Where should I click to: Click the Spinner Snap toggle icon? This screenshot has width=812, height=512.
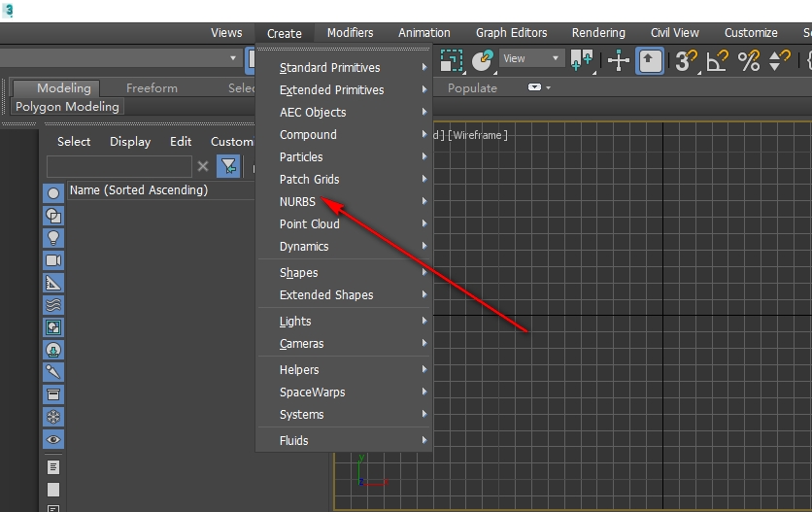tap(779, 60)
